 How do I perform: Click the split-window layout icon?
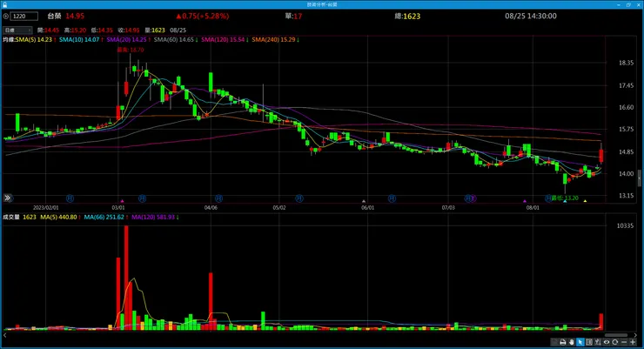589,342
